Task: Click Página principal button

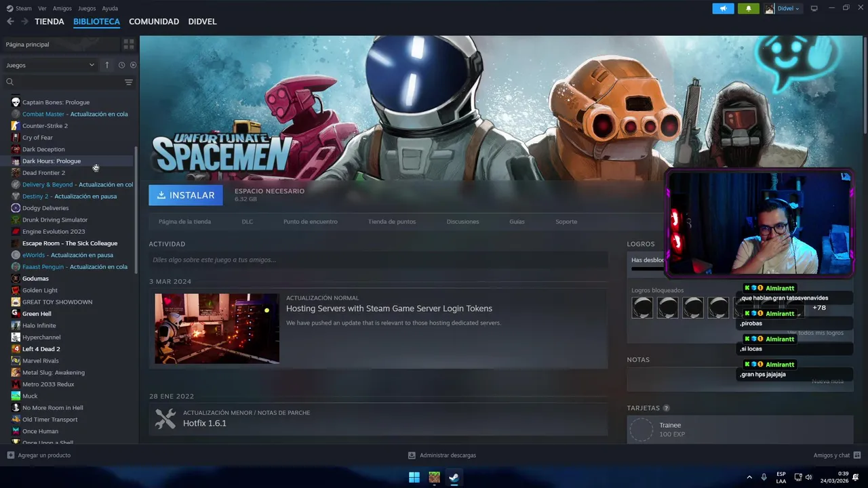Action: click(x=60, y=44)
